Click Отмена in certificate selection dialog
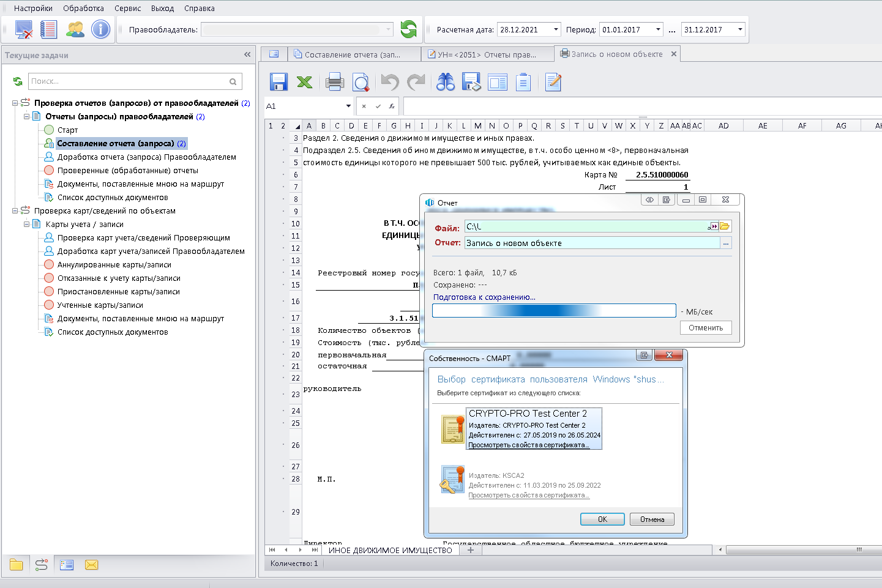Screen dimensions: 882x588 [652, 519]
